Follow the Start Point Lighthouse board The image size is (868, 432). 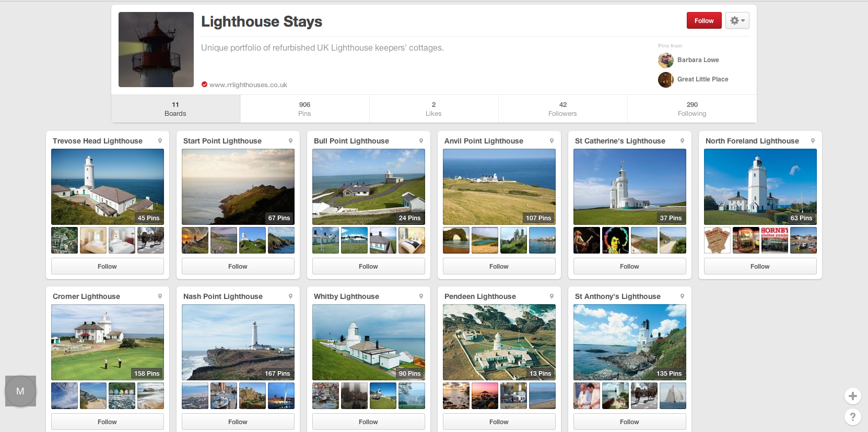(x=238, y=266)
